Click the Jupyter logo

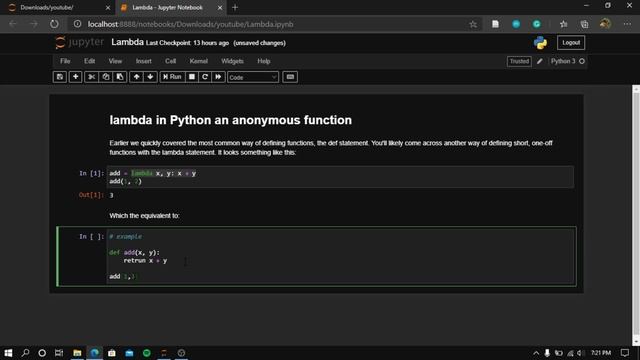[80, 42]
